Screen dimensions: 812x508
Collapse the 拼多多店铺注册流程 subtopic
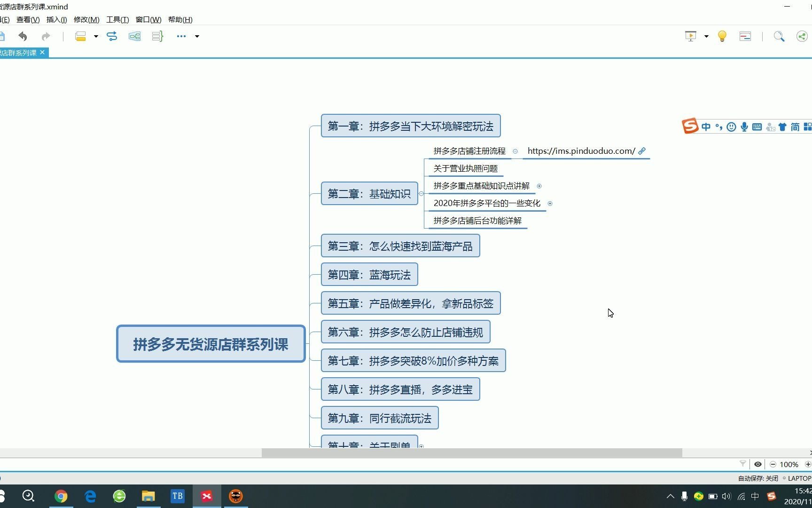(515, 151)
